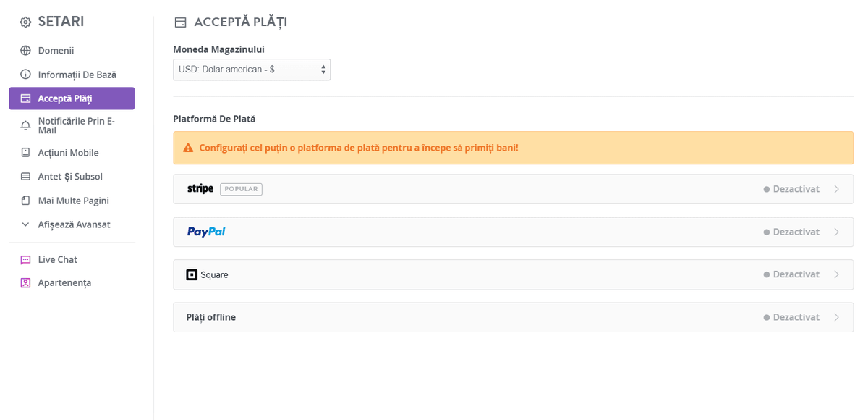
Task: Click the page icon beside Mai Multe Pagini
Action: click(x=25, y=201)
